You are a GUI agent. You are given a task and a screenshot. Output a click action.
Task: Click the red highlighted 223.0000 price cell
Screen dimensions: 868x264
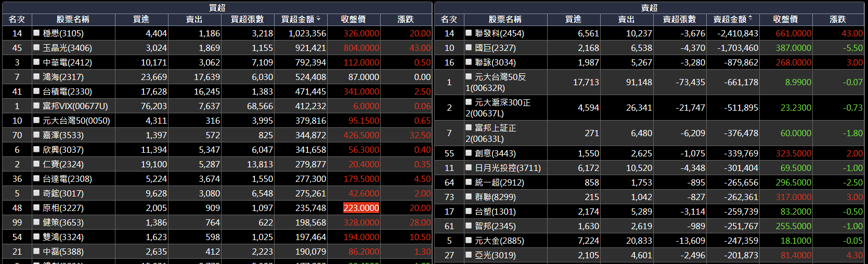(361, 208)
